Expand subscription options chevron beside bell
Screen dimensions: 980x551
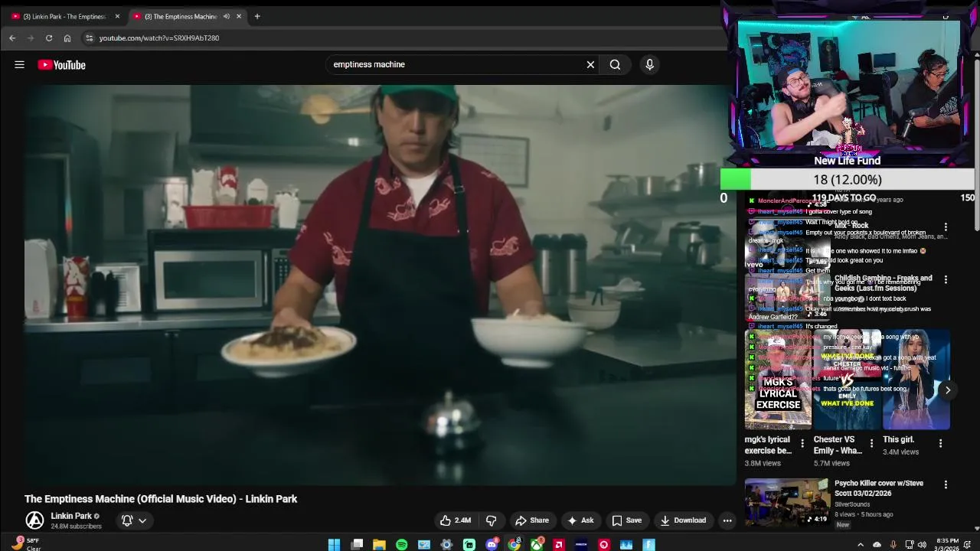(142, 520)
